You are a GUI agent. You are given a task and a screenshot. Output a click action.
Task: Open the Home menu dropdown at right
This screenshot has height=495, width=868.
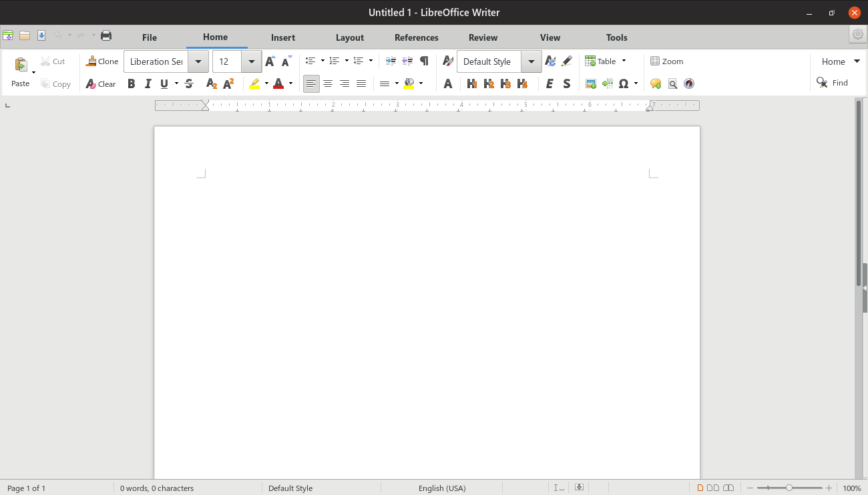[x=841, y=61]
